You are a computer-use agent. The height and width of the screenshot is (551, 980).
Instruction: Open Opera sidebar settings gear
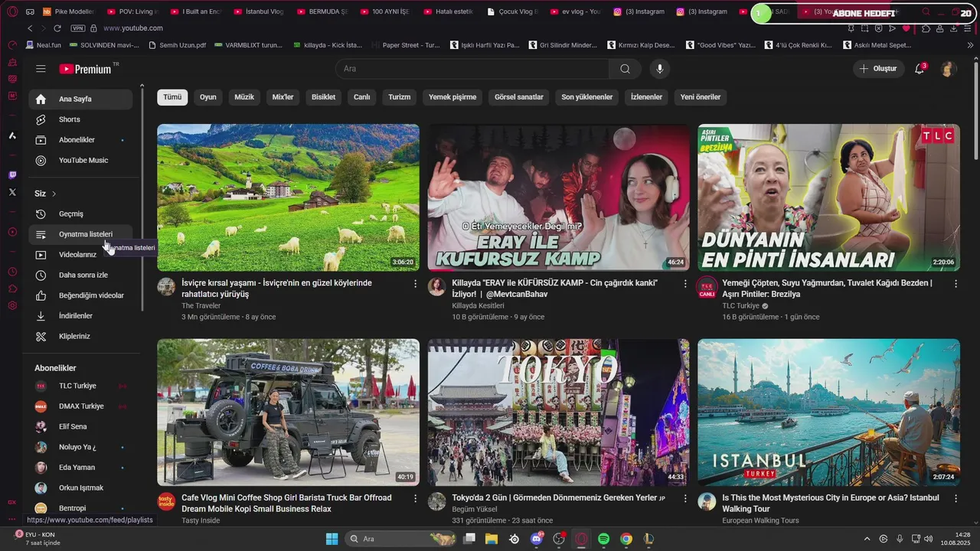click(x=12, y=305)
